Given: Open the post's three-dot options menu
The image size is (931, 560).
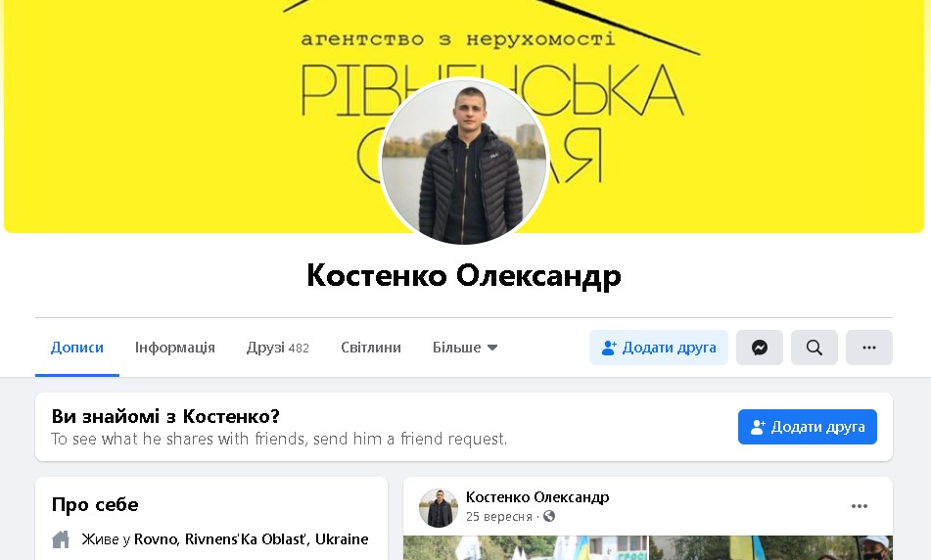Looking at the screenshot, I should point(860,506).
